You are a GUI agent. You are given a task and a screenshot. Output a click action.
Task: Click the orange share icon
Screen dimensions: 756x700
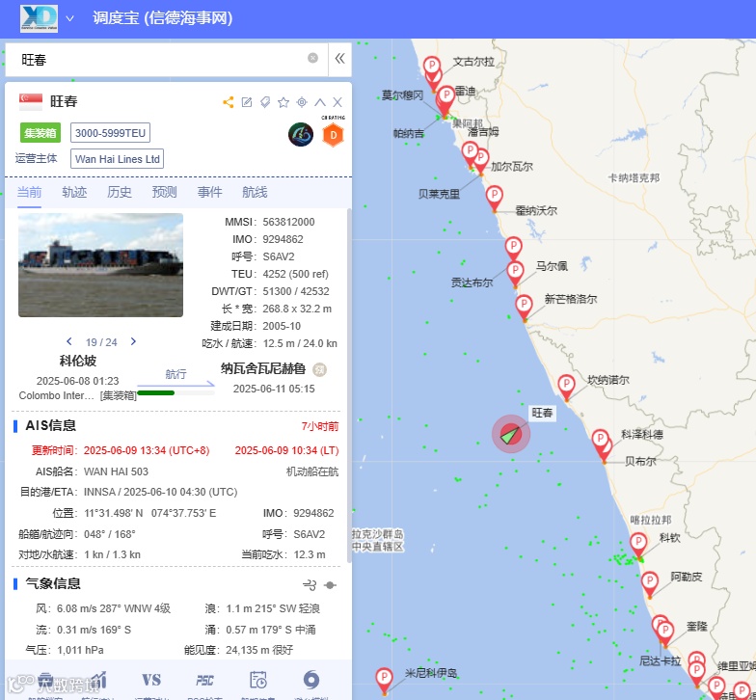tap(228, 102)
